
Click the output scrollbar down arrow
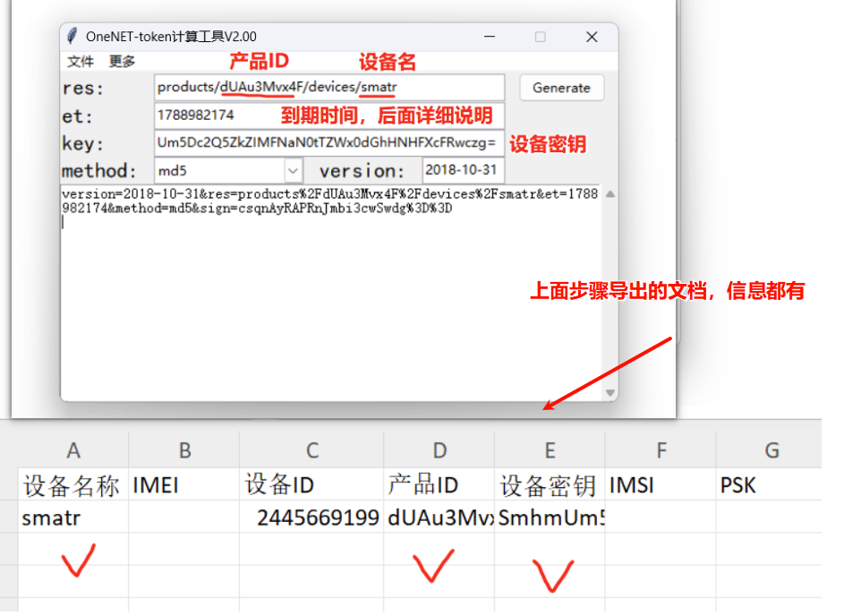pyautogui.click(x=610, y=392)
